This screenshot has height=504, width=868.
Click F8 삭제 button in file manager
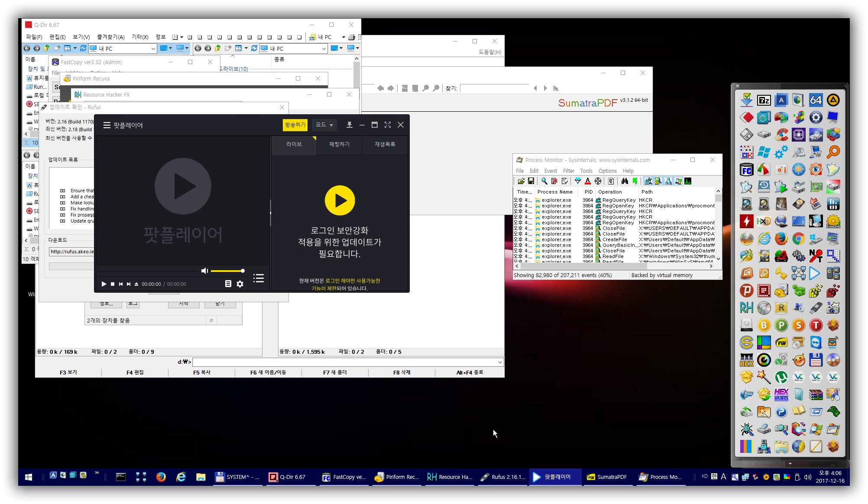pos(402,372)
